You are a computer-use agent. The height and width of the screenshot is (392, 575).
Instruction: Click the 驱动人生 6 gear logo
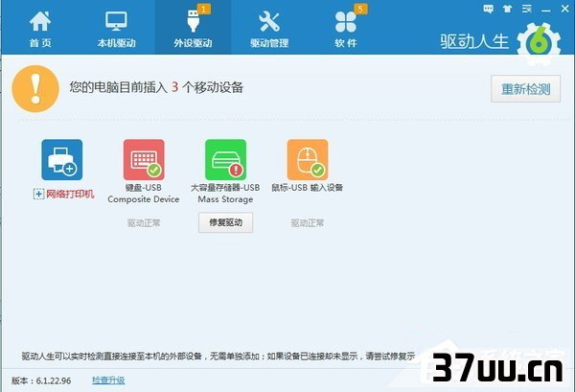[x=539, y=43]
